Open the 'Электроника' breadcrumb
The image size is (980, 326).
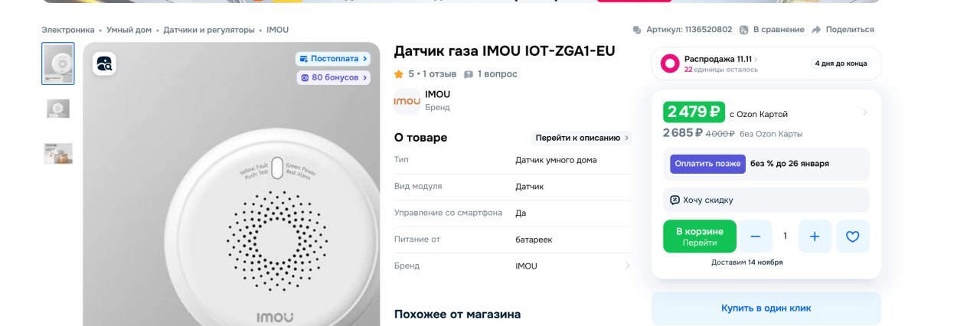point(68,30)
